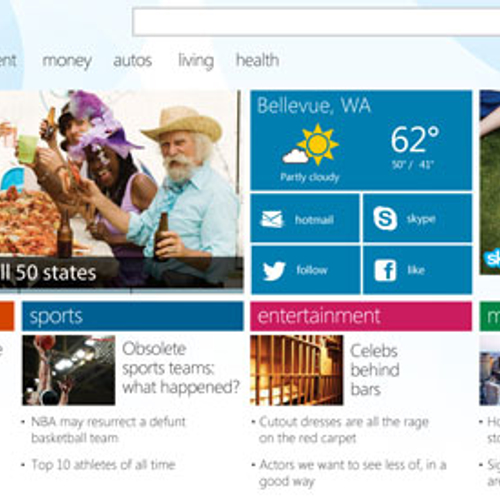Focus the search box at top

tap(316, 22)
